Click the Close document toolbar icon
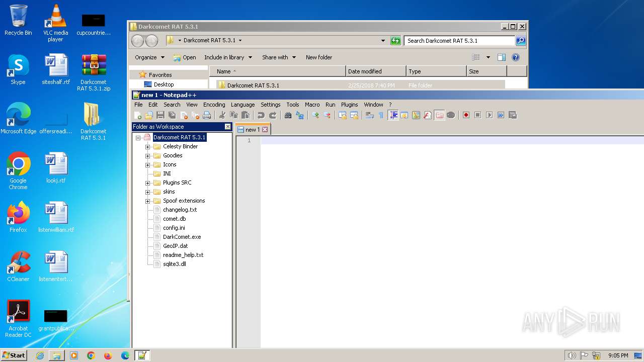Screen dimensions: 644x362 coord(184,115)
